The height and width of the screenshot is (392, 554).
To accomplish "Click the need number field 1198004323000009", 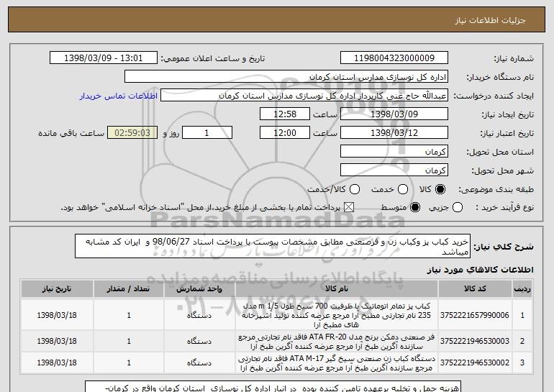I will [x=394, y=58].
